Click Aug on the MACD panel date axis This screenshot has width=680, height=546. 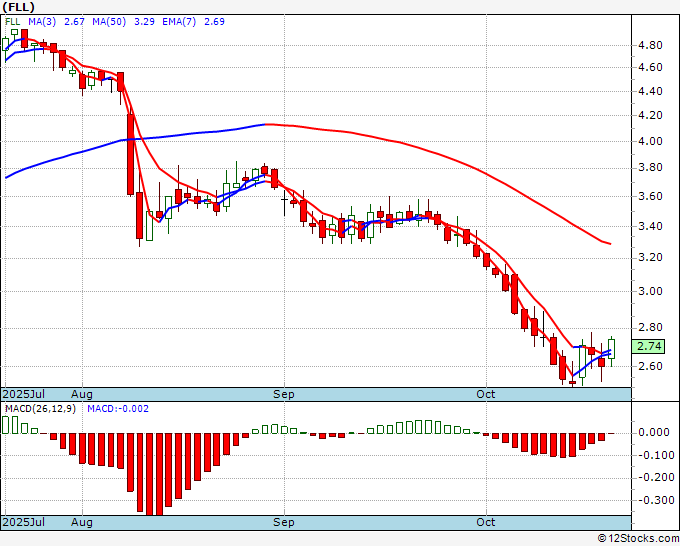82,522
